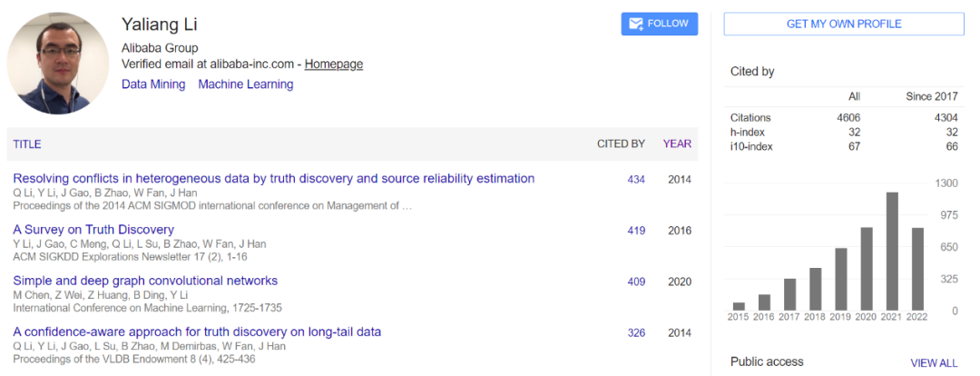Screen dimensions: 980x376
Task: Sort publications by Title column header
Action: 27,144
